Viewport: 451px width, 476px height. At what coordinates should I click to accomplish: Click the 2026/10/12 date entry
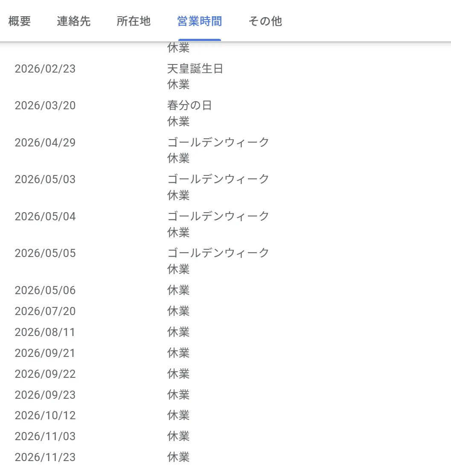click(x=45, y=415)
